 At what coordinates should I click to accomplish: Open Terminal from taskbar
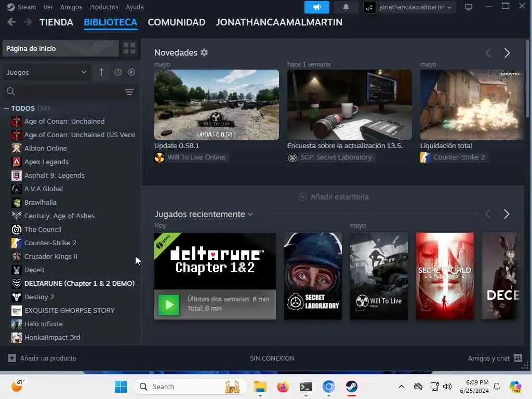pos(305,387)
